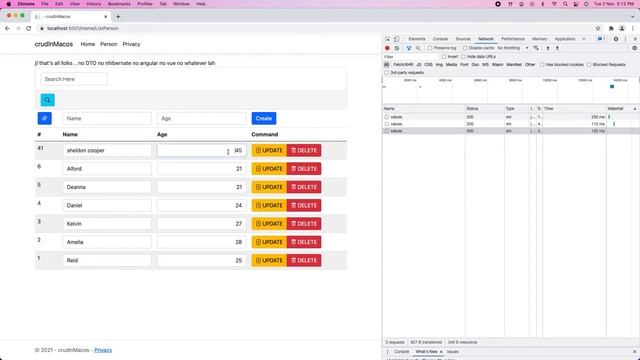Switch to Memory tab in DevTools
Viewport: 640px width, 360px height.
(540, 39)
